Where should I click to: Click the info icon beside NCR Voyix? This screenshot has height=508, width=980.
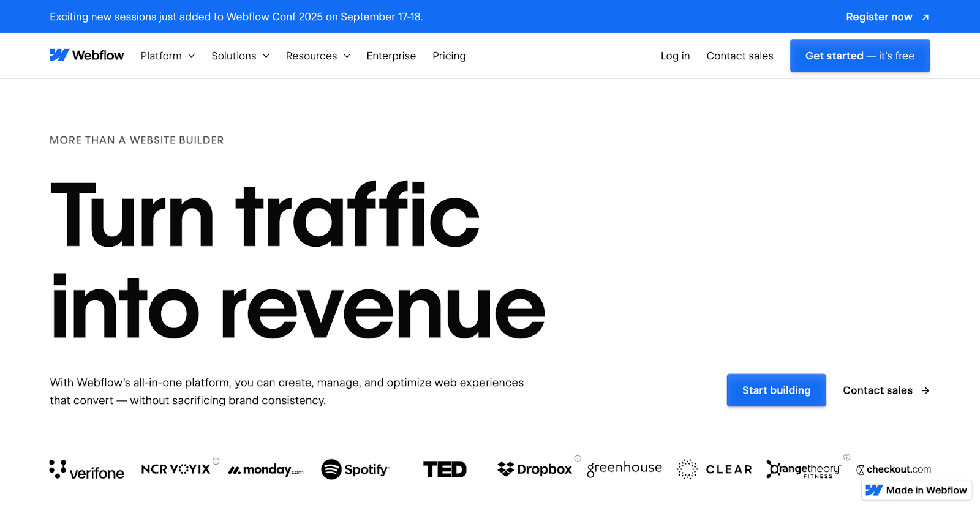pyautogui.click(x=216, y=461)
